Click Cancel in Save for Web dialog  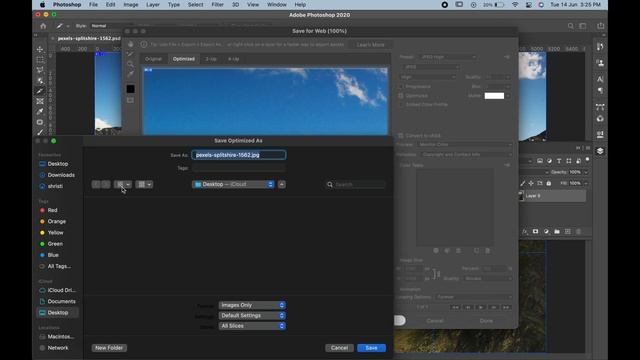pyautogui.click(x=435, y=321)
